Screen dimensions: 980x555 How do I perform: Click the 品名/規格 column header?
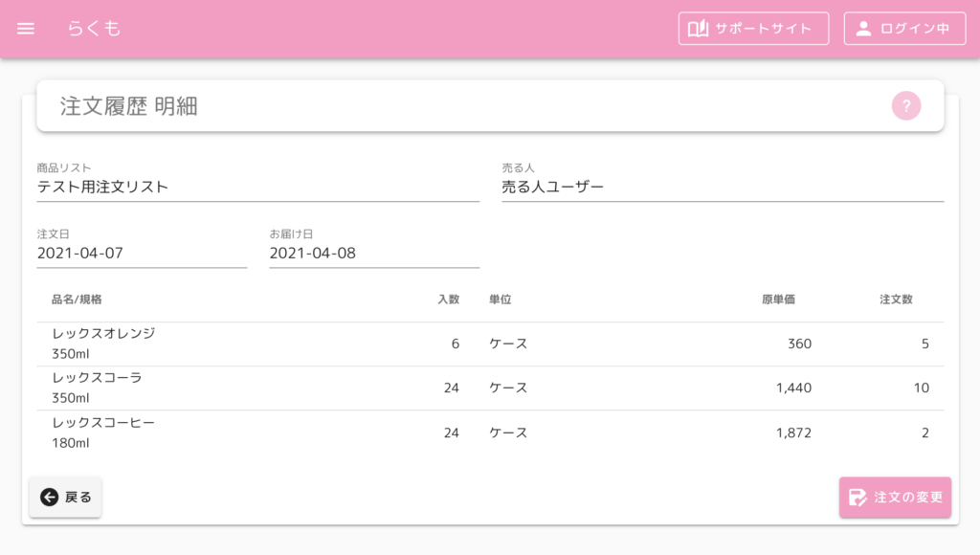click(77, 300)
